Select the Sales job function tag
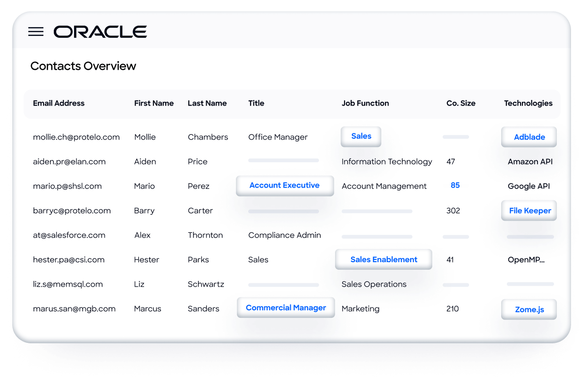The image size is (588, 381). click(x=361, y=136)
